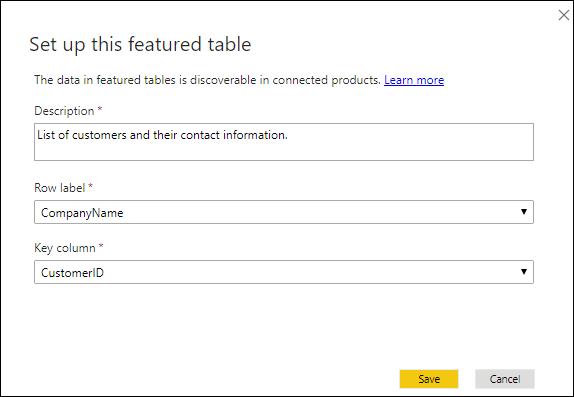This screenshot has height=397, width=574.
Task: Click the Row label field label
Action: coord(59,188)
